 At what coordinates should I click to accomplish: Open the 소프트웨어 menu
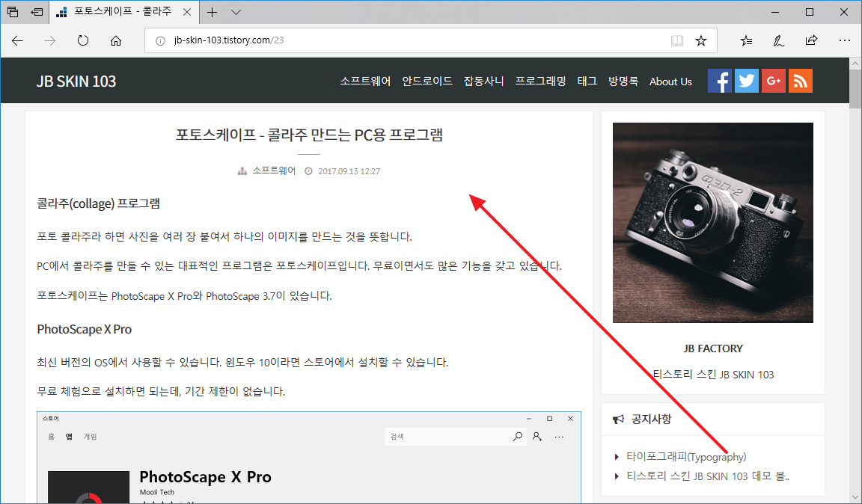click(365, 82)
